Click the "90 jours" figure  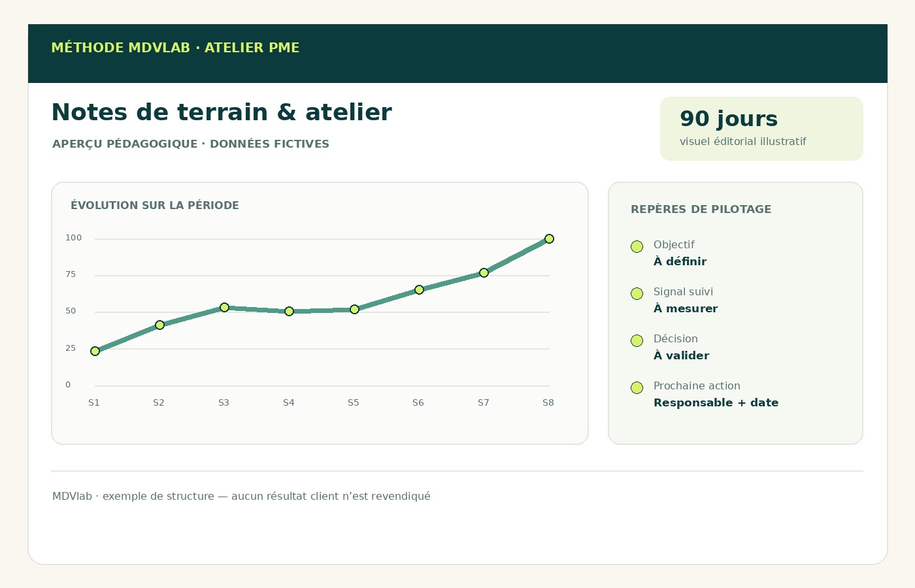(x=729, y=118)
